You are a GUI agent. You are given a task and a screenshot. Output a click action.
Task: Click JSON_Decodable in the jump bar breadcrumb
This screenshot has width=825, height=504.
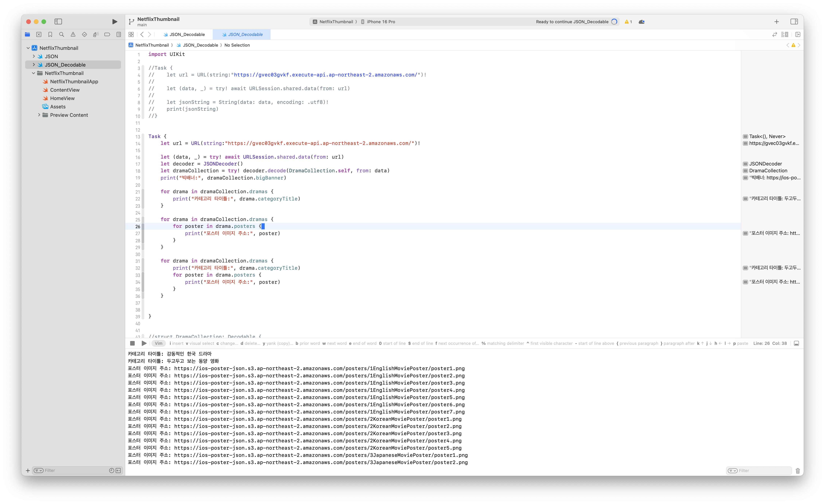coord(200,45)
